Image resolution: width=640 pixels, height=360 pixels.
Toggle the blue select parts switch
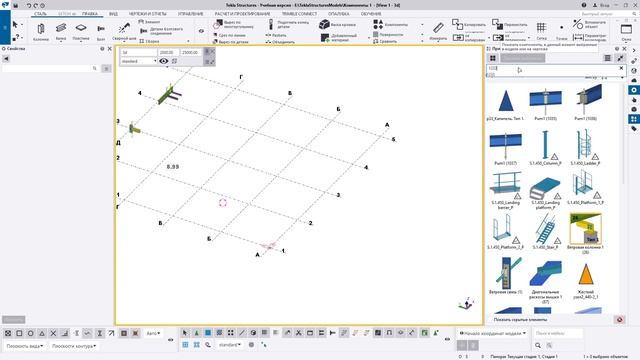(x=208, y=333)
